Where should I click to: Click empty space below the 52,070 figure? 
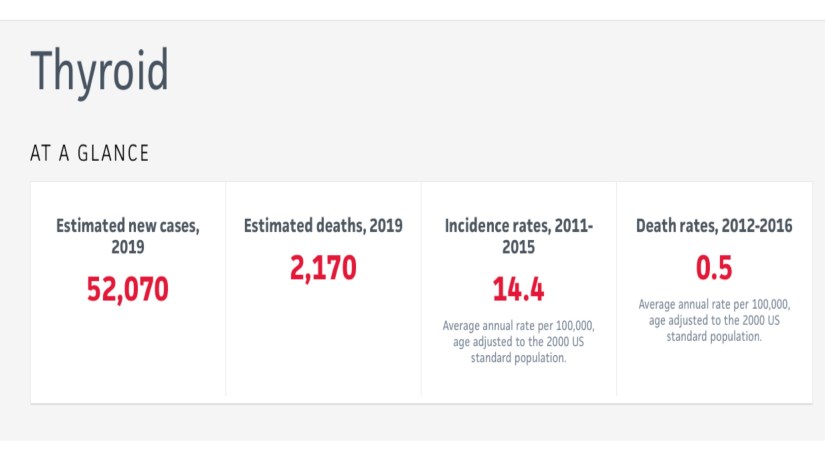[x=128, y=355]
